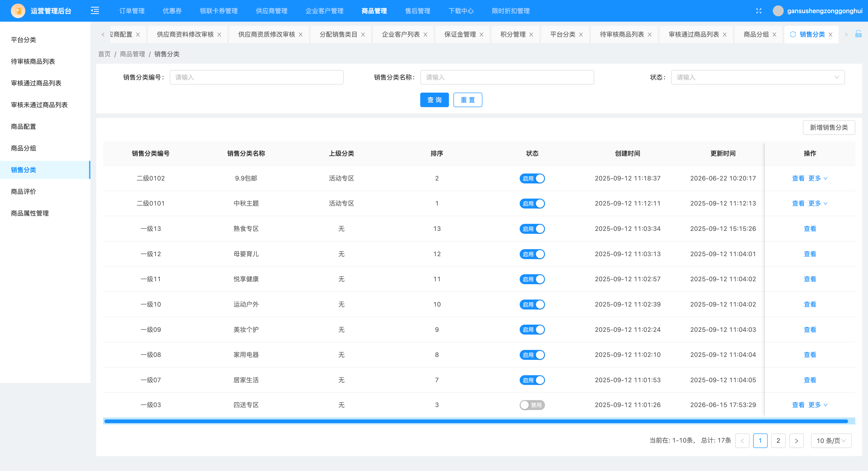Focus the 销售分类编号 input field
The width and height of the screenshot is (868, 471).
click(256, 77)
